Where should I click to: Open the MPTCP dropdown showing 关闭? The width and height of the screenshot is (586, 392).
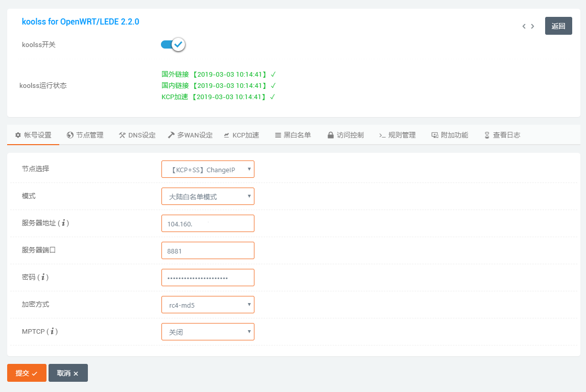click(208, 332)
